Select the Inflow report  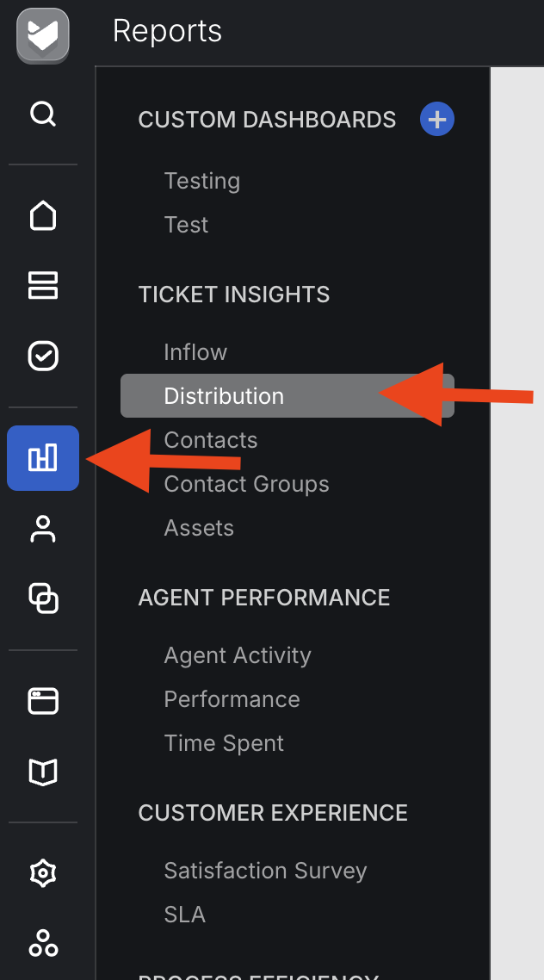coord(195,352)
